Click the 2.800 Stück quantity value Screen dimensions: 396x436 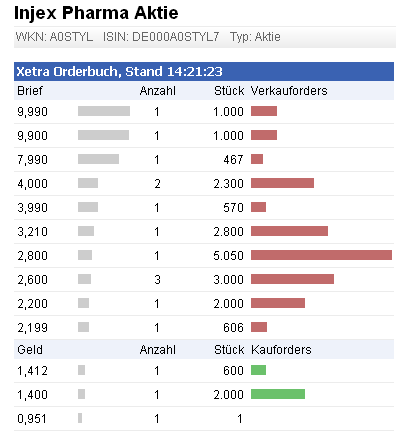click(228, 231)
